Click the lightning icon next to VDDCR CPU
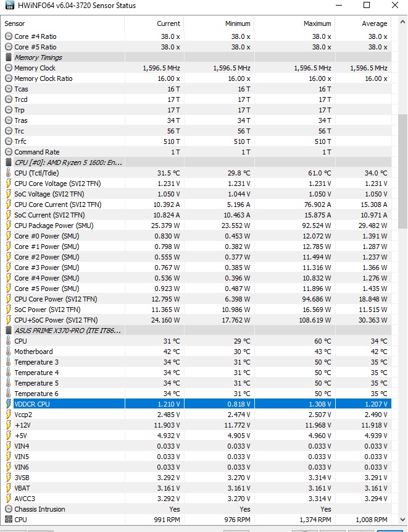This screenshot has width=408, height=532. pos(9,403)
